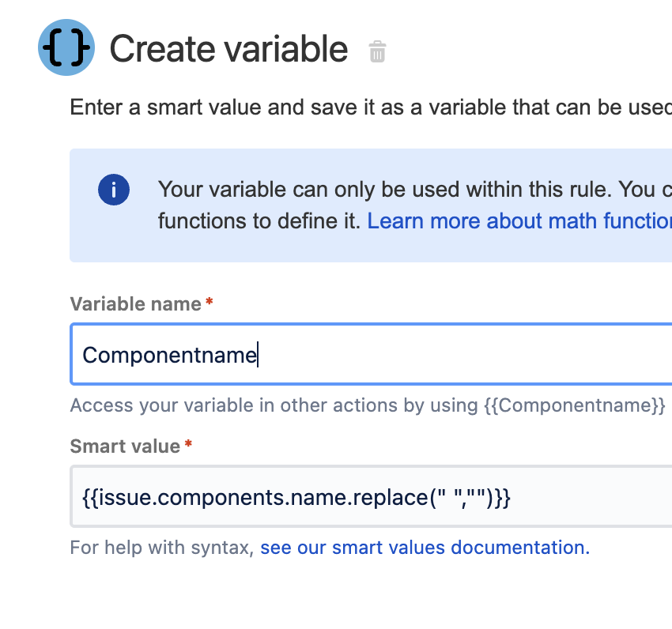Click inside the Smart value field
The height and width of the screenshot is (629, 672).
[316, 497]
